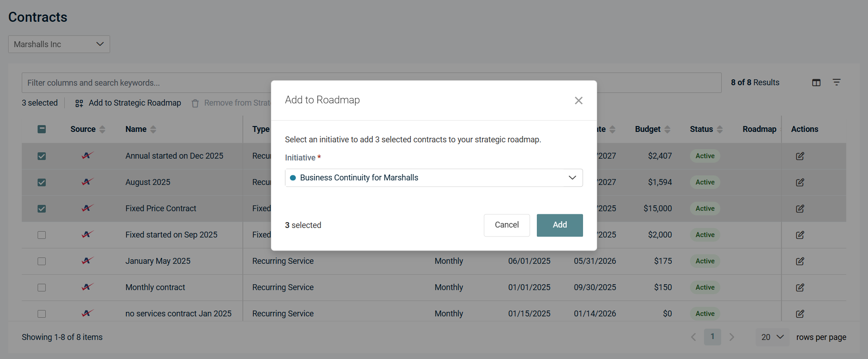
Task: Uncheck the August 2025 contract checkbox
Action: click(42, 182)
